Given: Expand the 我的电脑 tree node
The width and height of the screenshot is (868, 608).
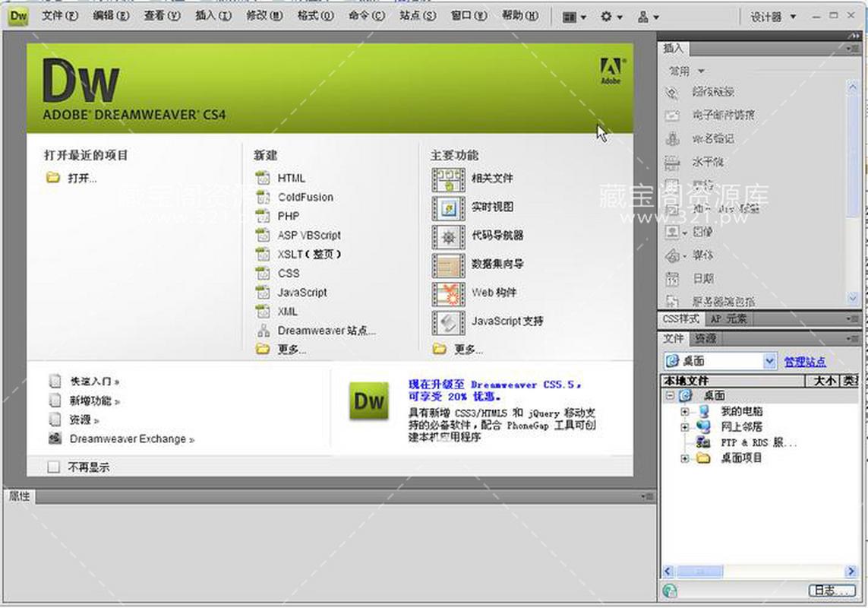Looking at the screenshot, I should click(684, 411).
